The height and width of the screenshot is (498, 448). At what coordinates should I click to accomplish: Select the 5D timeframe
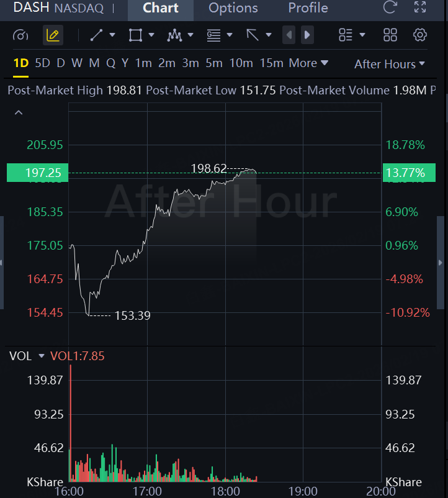click(x=43, y=63)
